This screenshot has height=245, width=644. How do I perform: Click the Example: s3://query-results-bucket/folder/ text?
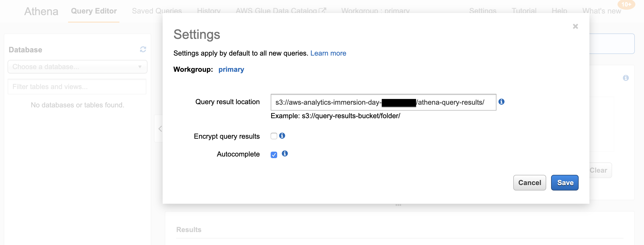coord(336,116)
